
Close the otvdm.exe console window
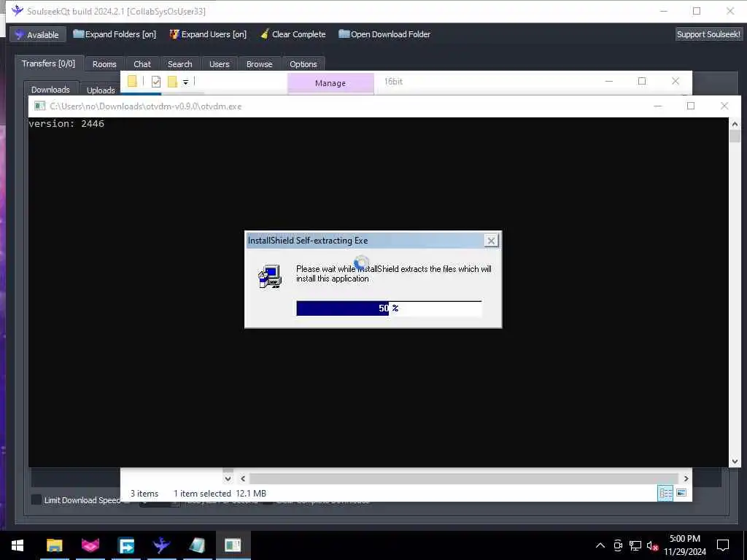coord(724,106)
